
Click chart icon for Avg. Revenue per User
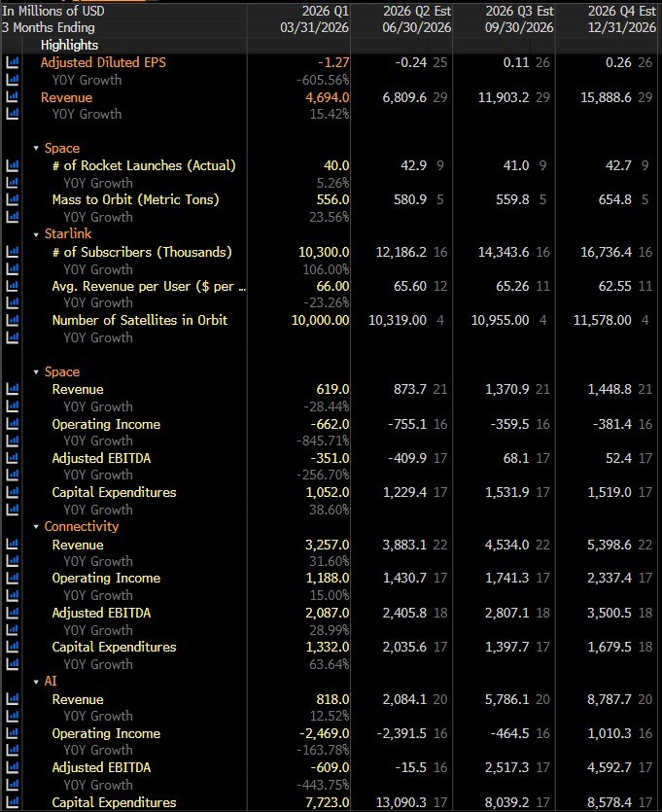pos(12,286)
